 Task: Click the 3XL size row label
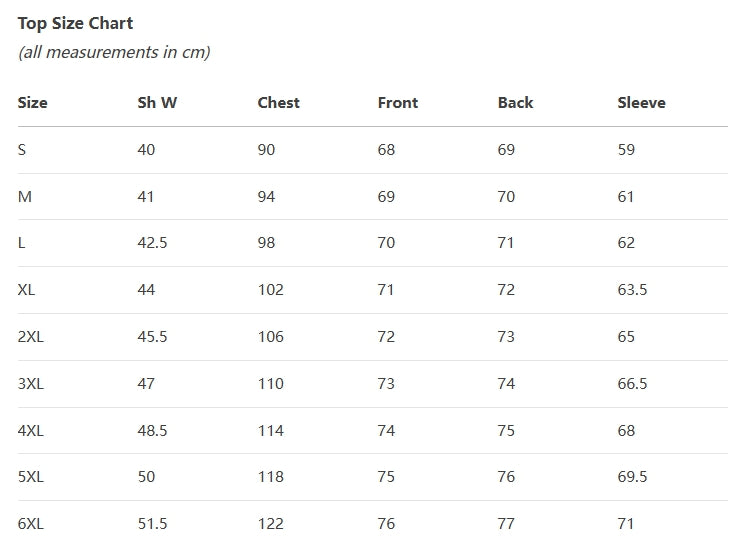[31, 384]
